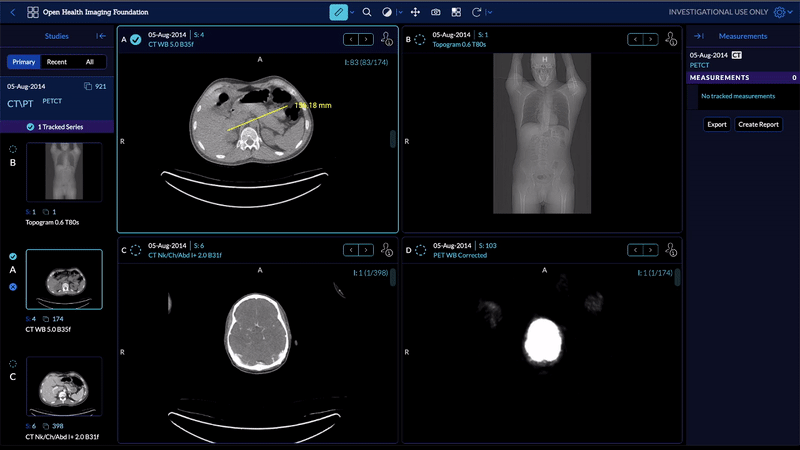The width and height of the screenshot is (800, 450).
Task: Click the instance count icon showing 398
Action: tap(46, 426)
